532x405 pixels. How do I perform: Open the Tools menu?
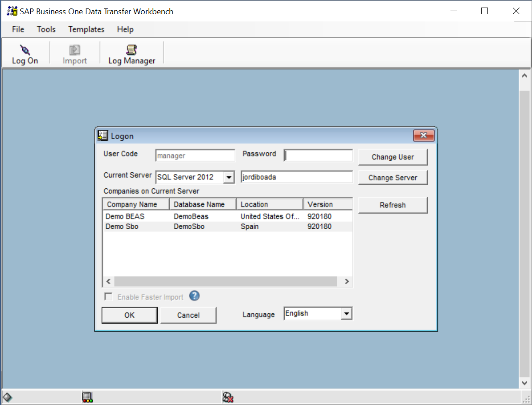tap(46, 29)
